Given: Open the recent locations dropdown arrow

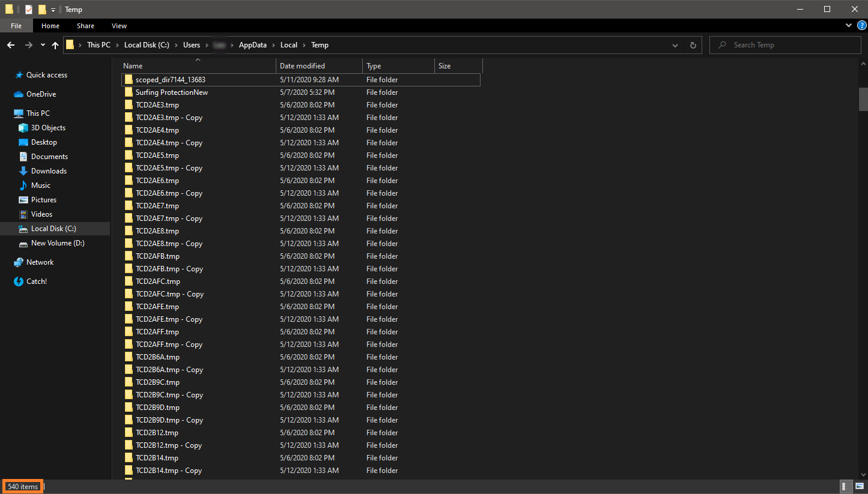Looking at the screenshot, I should pos(43,45).
